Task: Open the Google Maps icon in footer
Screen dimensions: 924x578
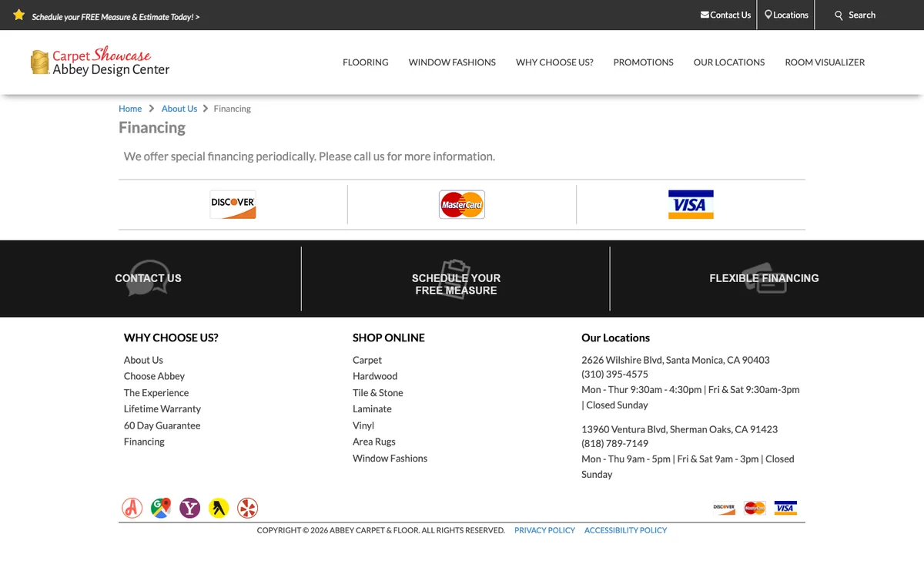Action: [x=161, y=508]
